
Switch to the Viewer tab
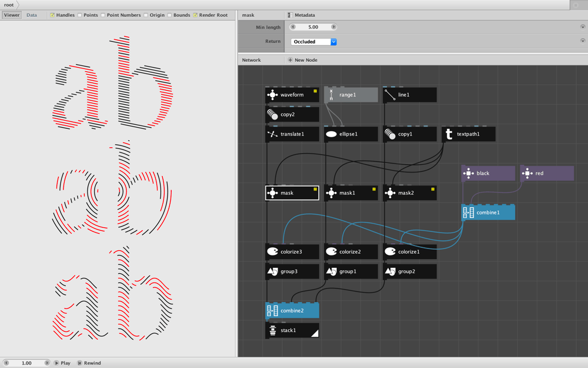(x=12, y=15)
